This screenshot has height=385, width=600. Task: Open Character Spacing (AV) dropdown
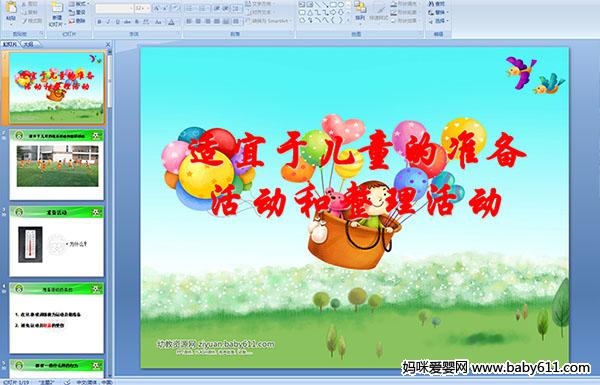147,22
